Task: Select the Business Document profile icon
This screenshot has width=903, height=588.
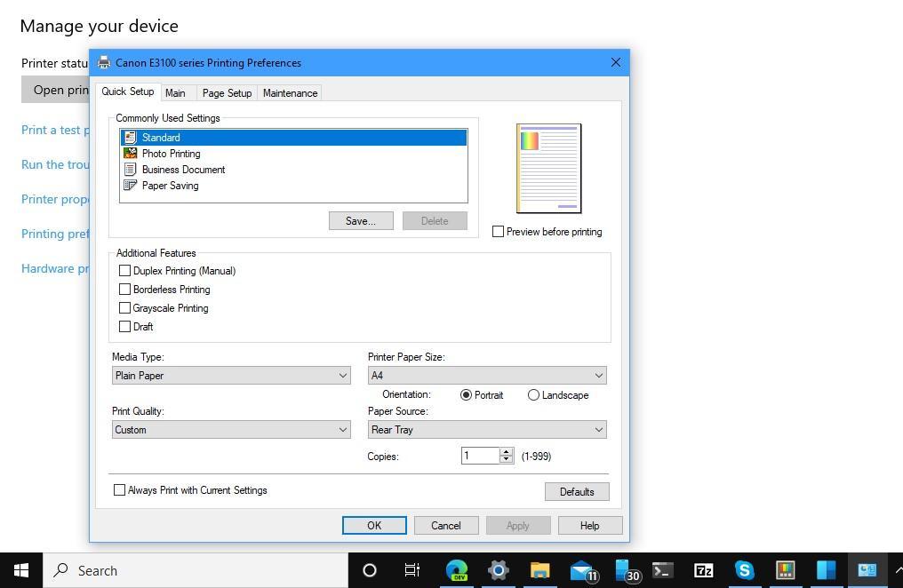Action: pyautogui.click(x=131, y=170)
